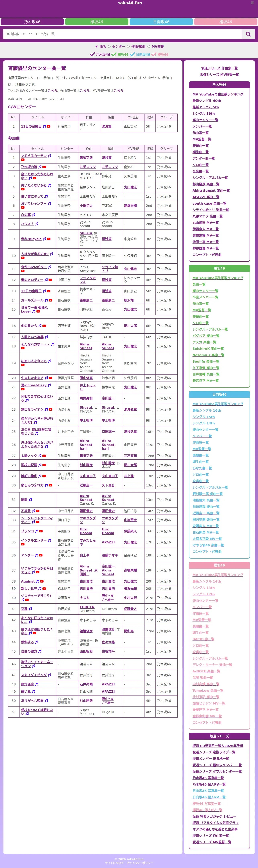Click YouTube icon beside ブランコ
This screenshot has width=258, height=868.
click(41, 531)
